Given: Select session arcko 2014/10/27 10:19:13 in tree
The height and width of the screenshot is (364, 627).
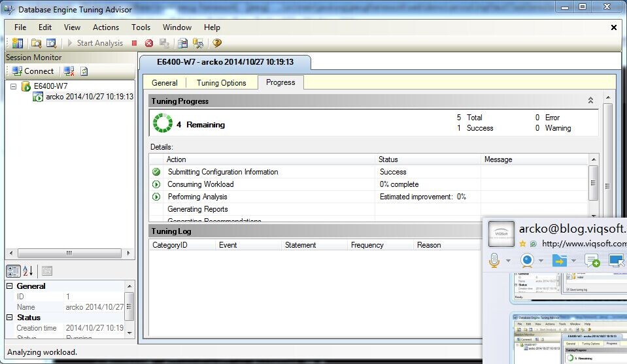Looking at the screenshot, I should pos(89,96).
